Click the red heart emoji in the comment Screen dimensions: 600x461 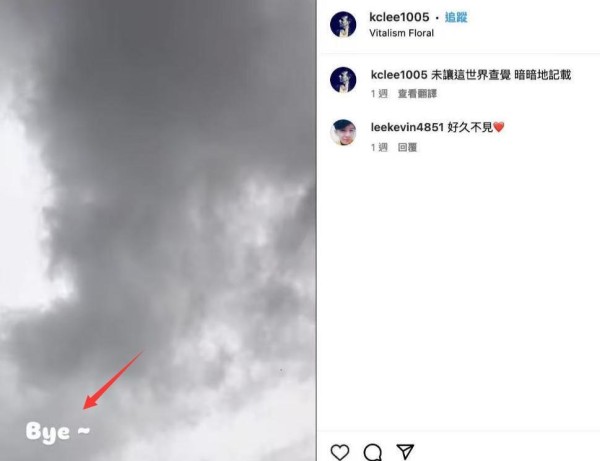pos(499,127)
